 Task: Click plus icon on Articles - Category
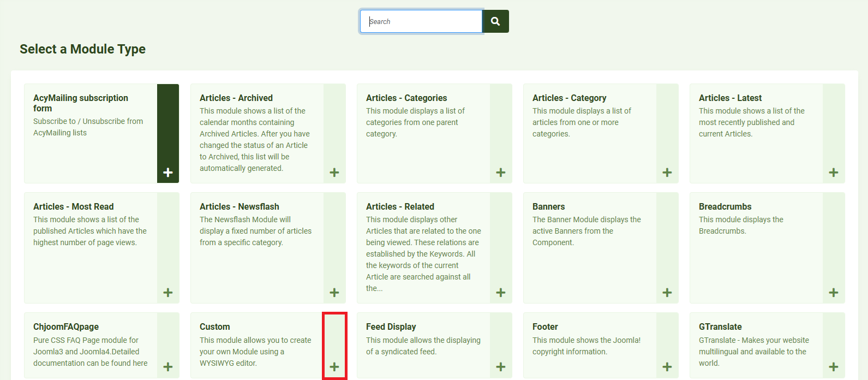tap(667, 173)
